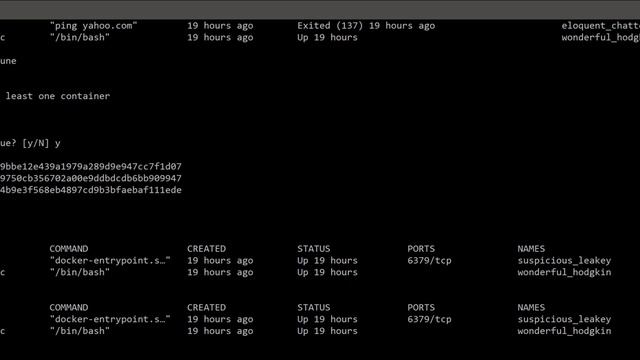The image size is (640, 360).
Task: Click the STATUS header just below the hashes
Action: 313,249
